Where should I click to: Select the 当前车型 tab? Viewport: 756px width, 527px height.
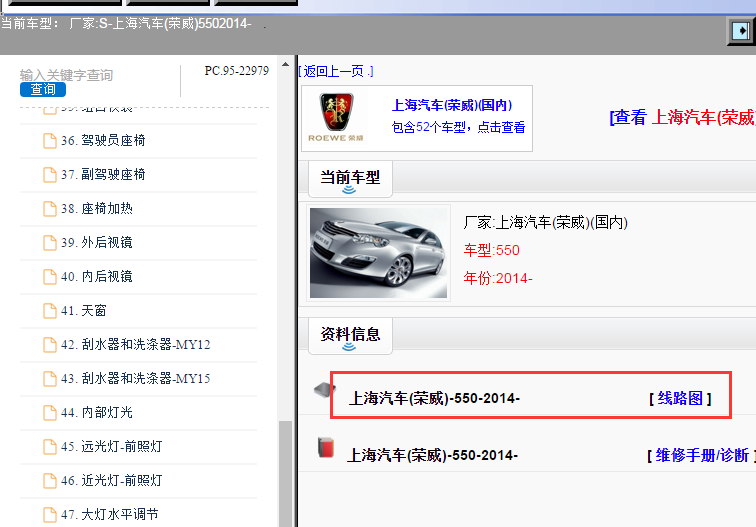[351, 179]
